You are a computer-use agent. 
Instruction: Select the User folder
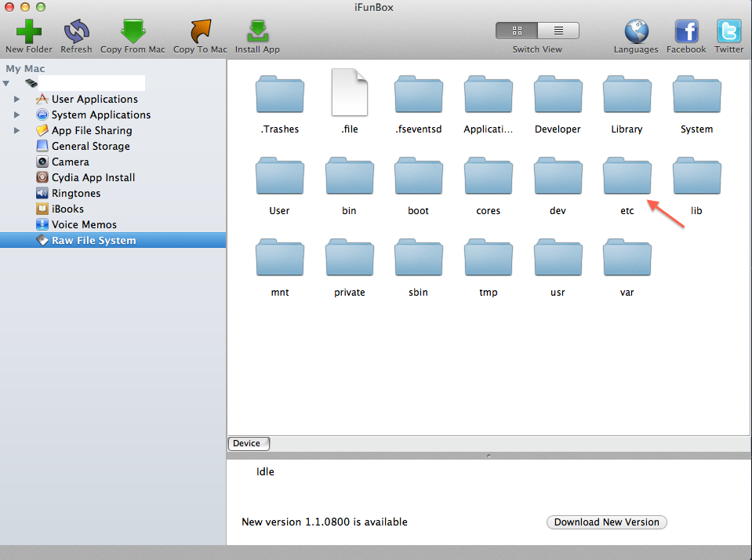point(280,176)
